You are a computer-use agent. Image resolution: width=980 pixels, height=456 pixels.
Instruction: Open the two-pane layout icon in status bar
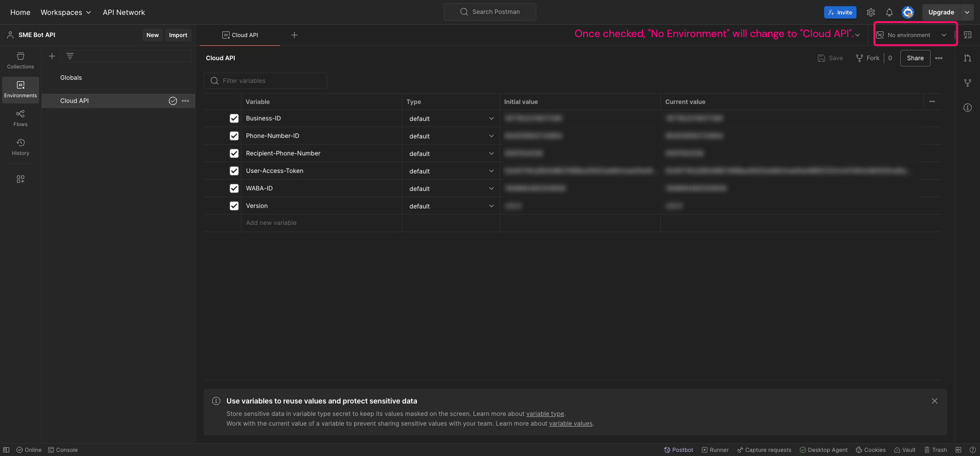pyautogui.click(x=958, y=450)
